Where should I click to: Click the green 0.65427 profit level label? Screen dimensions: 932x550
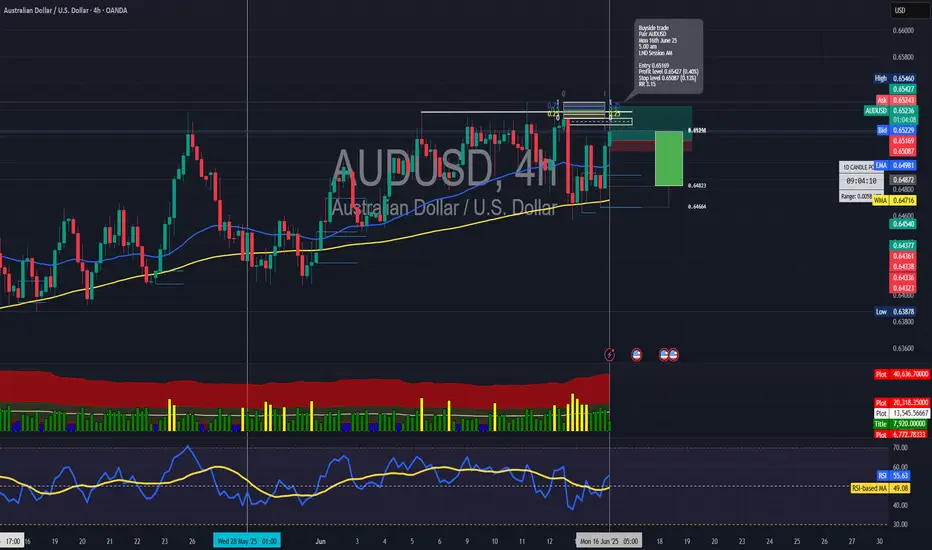coord(903,89)
